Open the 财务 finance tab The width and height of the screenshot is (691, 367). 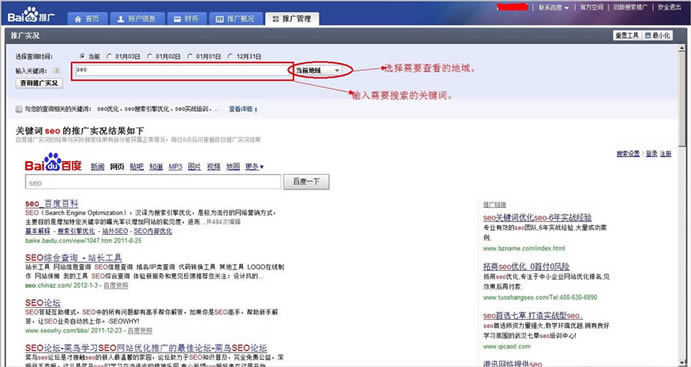186,19
